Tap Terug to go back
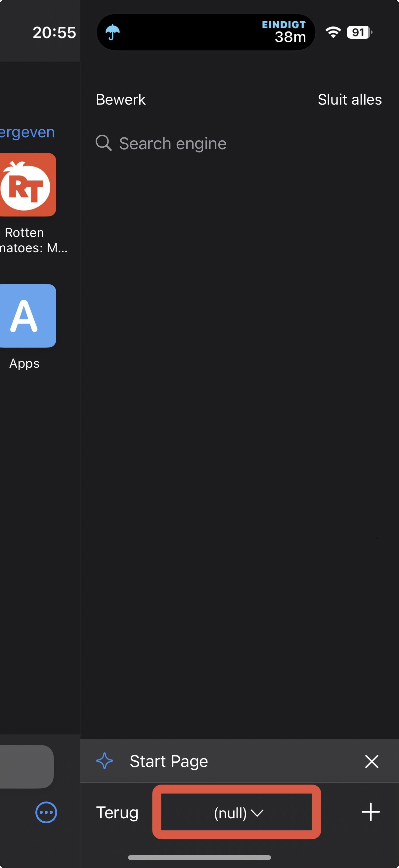Image resolution: width=399 pixels, height=868 pixels. click(117, 812)
